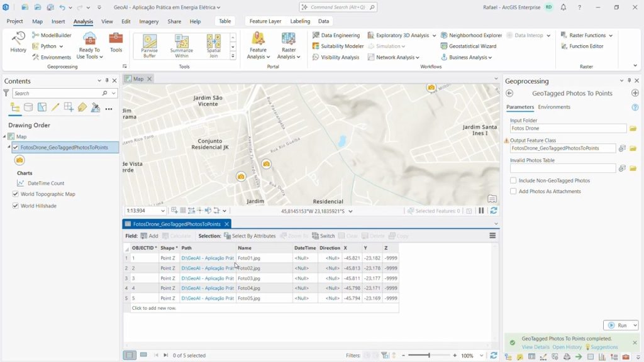Switch to List By Editing
Viewport: 644px width, 362px height.
pyautogui.click(x=55, y=107)
